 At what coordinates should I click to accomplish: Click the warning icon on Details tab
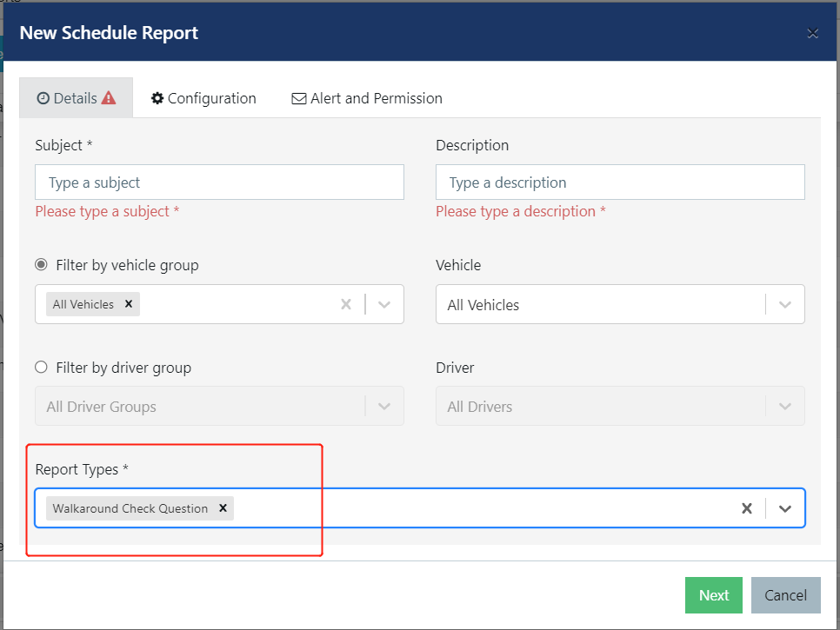[x=108, y=97]
